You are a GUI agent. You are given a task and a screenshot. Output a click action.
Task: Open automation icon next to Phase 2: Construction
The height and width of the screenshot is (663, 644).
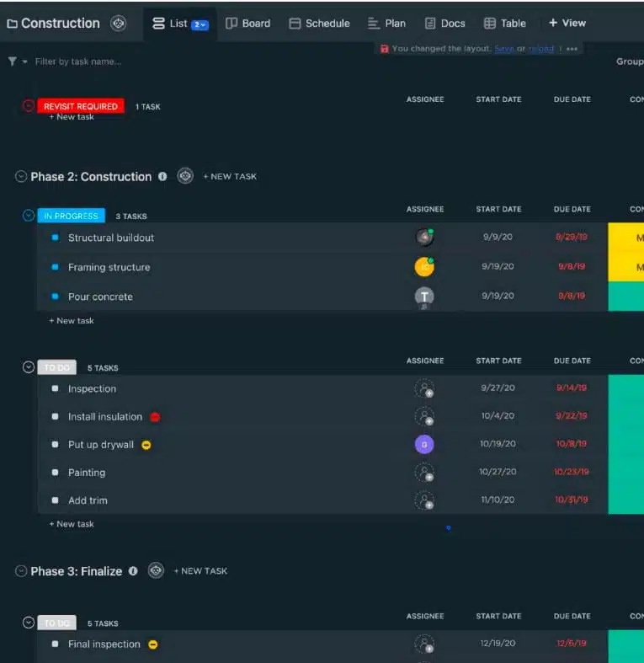[x=185, y=176]
